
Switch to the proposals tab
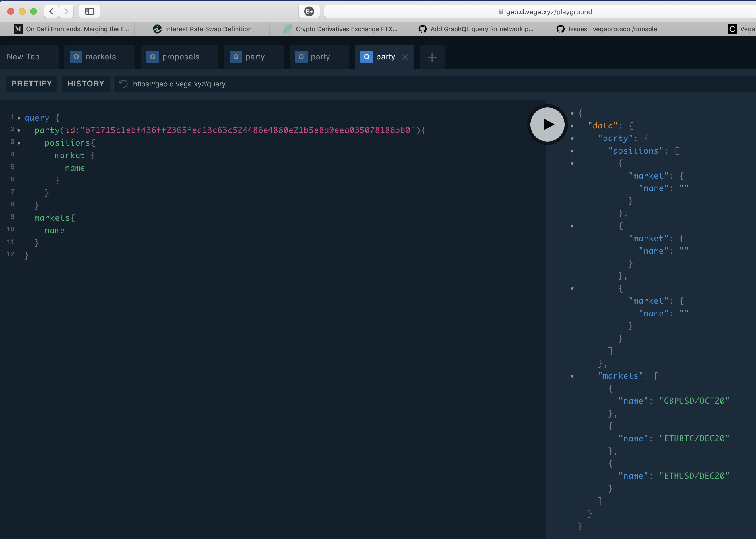181,56
